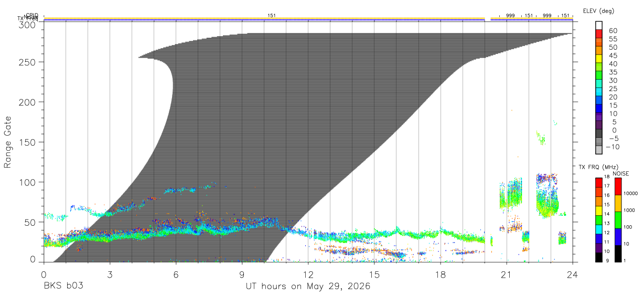Click the red TX FRQ segment between 17 and 18

click(x=599, y=181)
